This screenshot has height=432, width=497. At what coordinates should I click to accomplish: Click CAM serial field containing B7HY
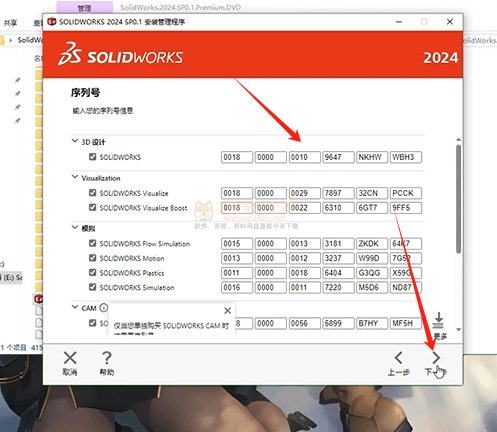click(x=372, y=323)
